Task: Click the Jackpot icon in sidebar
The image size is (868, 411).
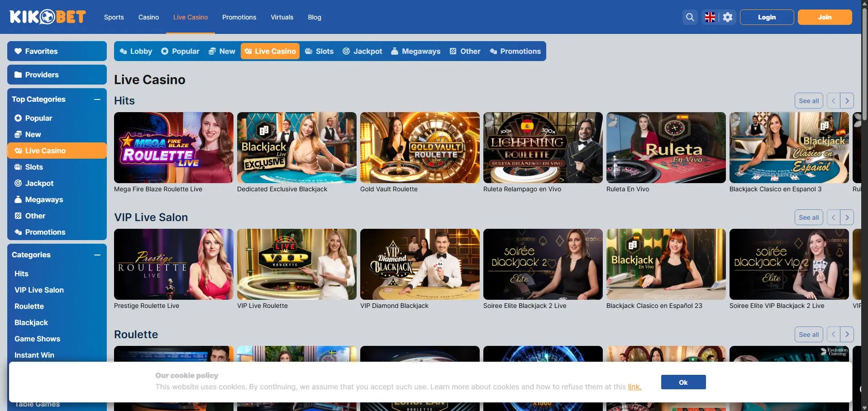Action: point(18,183)
